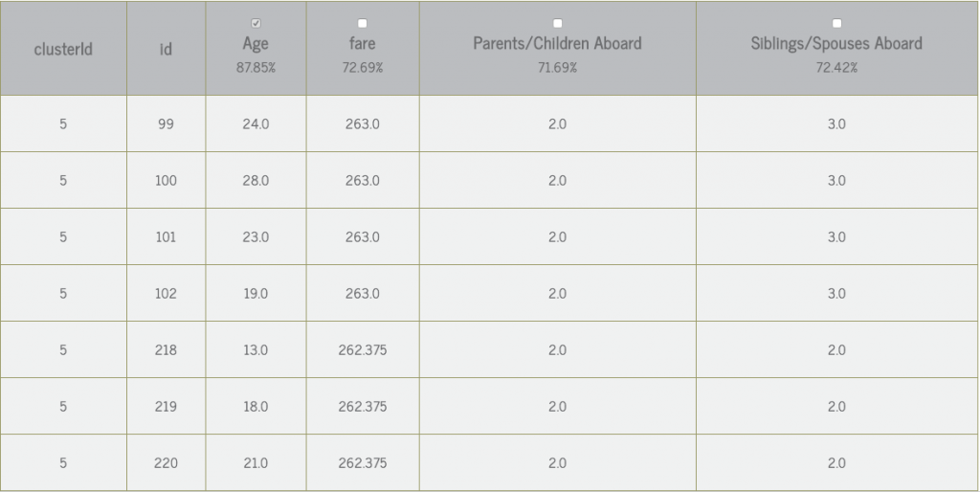
Task: Select the 87.85% percentage under Age
Action: click(256, 68)
